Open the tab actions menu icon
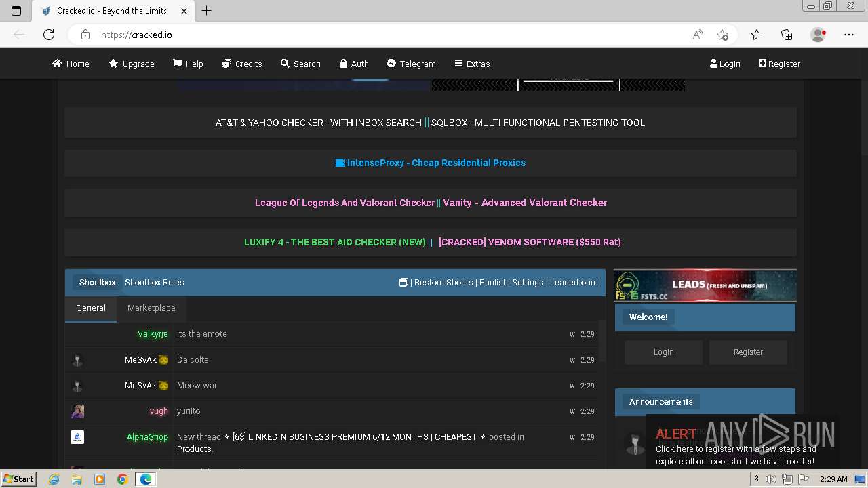 coord(16,10)
